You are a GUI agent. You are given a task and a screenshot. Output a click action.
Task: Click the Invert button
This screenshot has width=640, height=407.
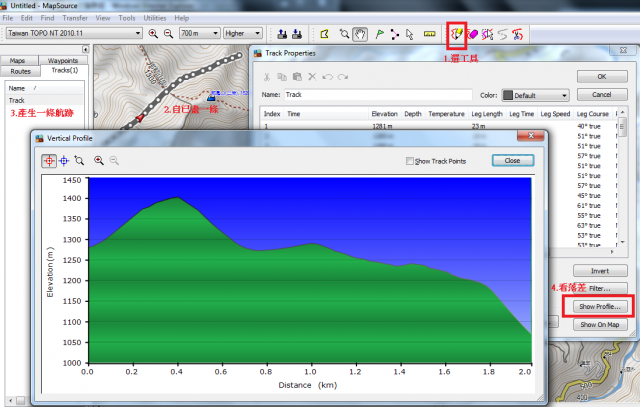pyautogui.click(x=600, y=271)
